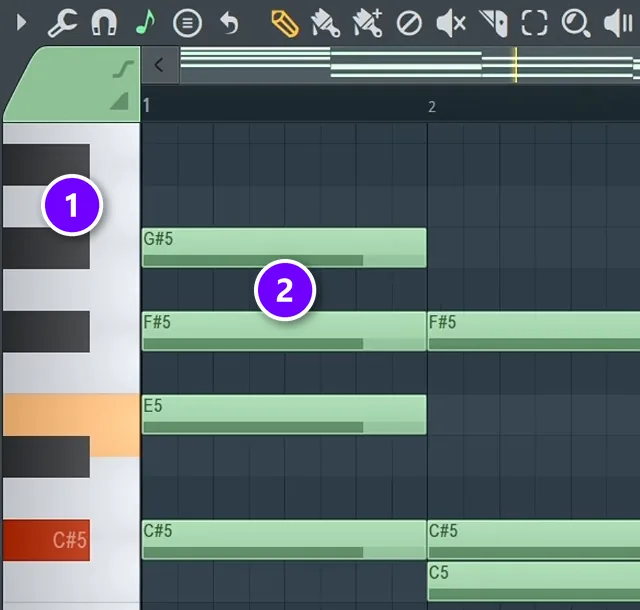Image resolution: width=640 pixels, height=610 pixels.
Task: Select the Slice tool
Action: 493,23
